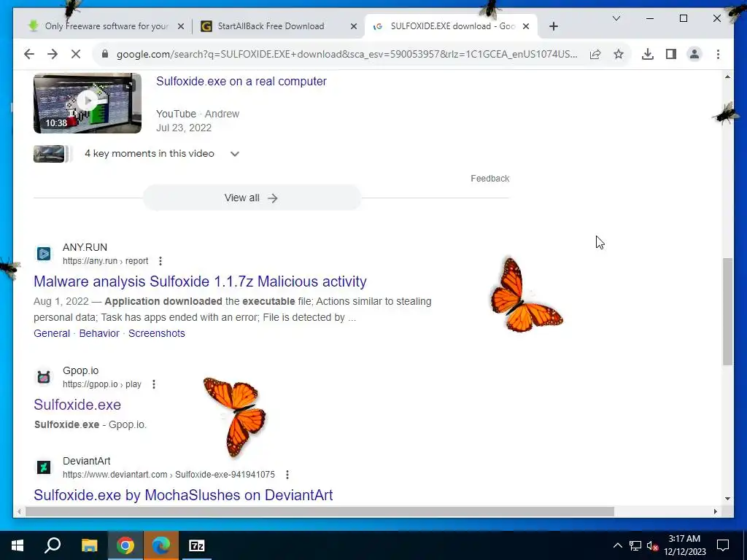Click the scroll down arrow
Screen dimensions: 747x560
point(727,499)
